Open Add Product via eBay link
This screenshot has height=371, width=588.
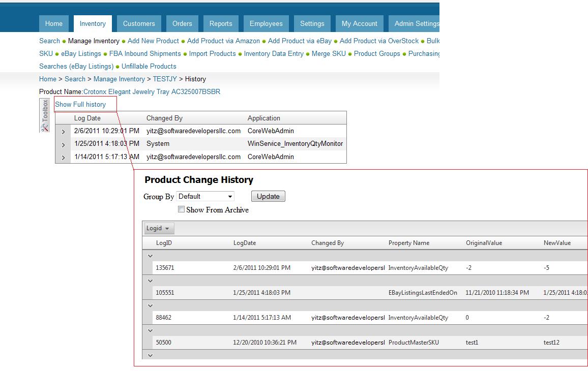(x=300, y=41)
